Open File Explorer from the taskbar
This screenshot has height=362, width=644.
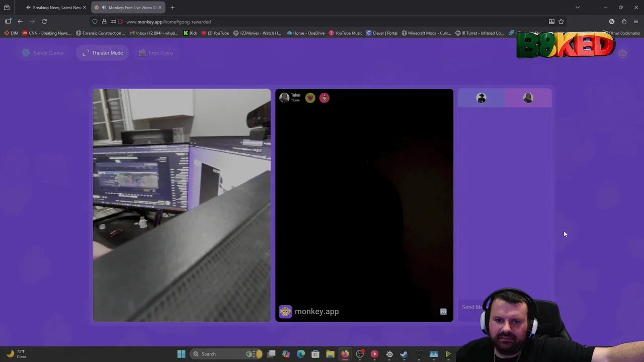pyautogui.click(x=330, y=354)
